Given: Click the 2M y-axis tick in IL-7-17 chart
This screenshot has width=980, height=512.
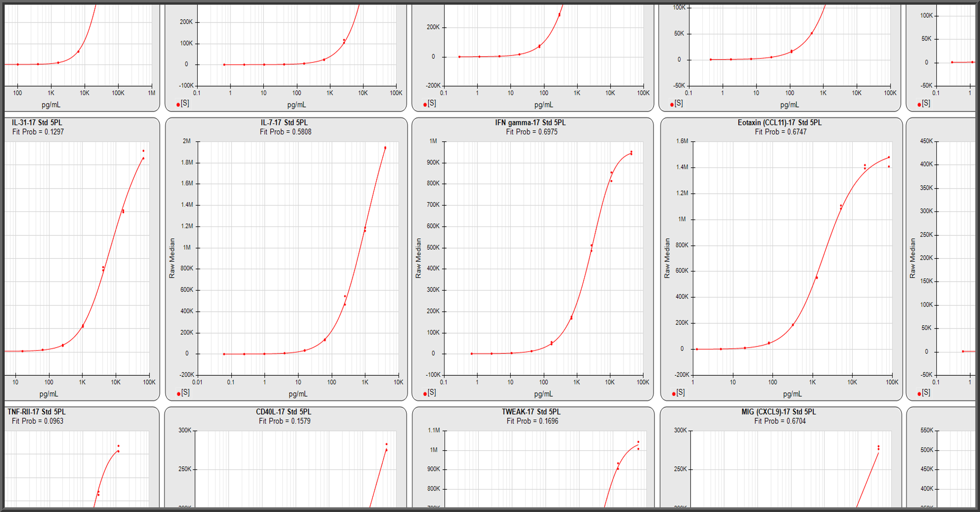Looking at the screenshot, I should [x=187, y=141].
